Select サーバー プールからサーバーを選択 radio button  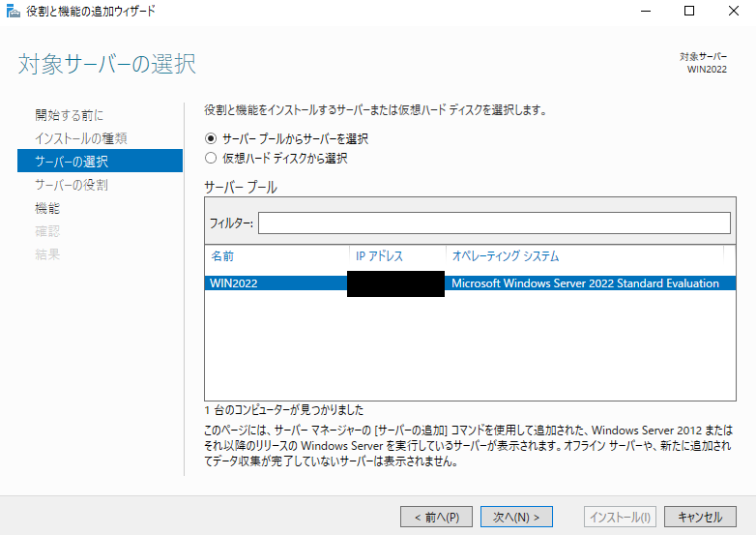pos(212,138)
